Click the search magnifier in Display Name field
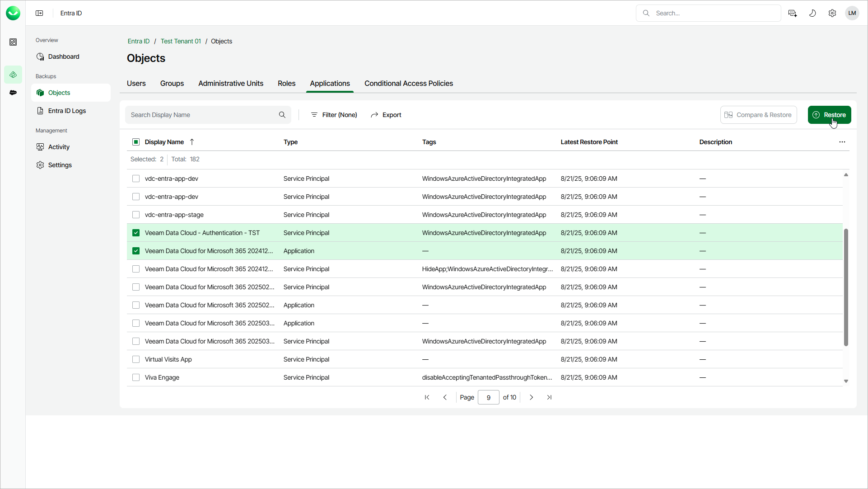868x489 pixels. click(x=282, y=115)
